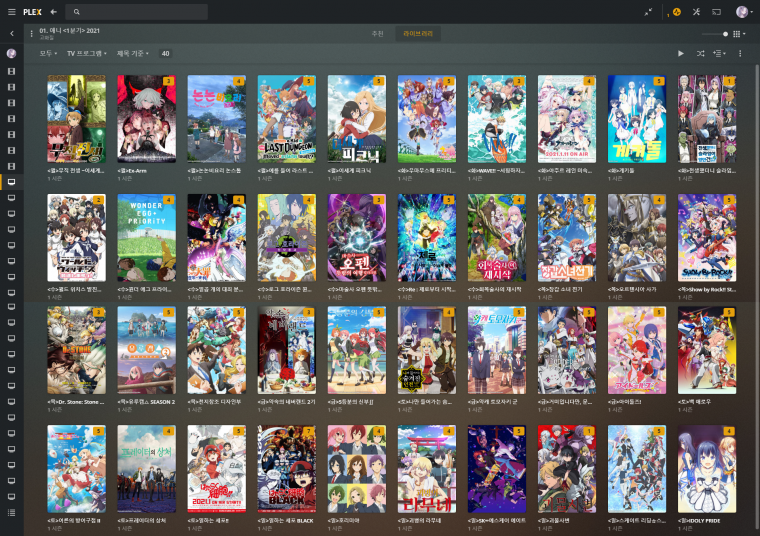Play all items with the play button
760x536 pixels.
click(x=681, y=53)
